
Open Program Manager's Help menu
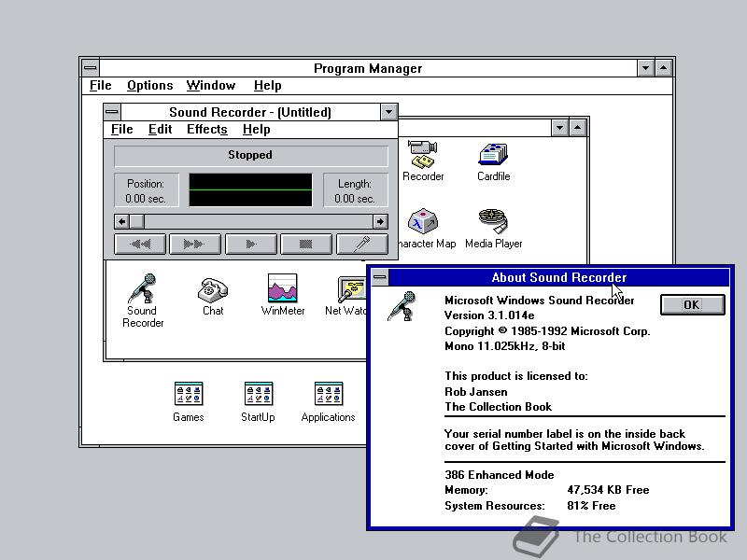coord(267,86)
